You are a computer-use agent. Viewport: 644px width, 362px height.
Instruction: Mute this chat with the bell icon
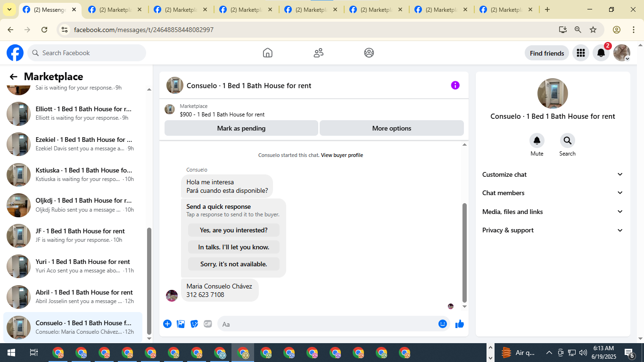(x=537, y=140)
